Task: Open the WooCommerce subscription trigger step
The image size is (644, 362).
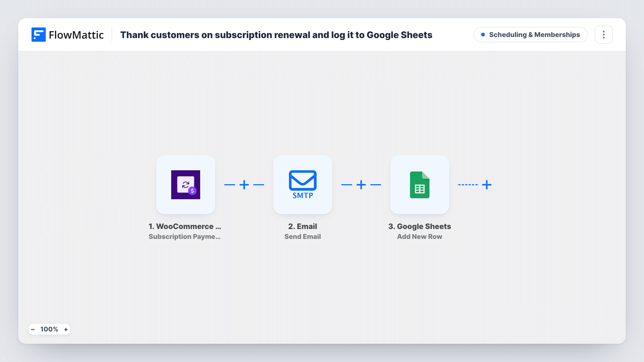Action: 186,185
